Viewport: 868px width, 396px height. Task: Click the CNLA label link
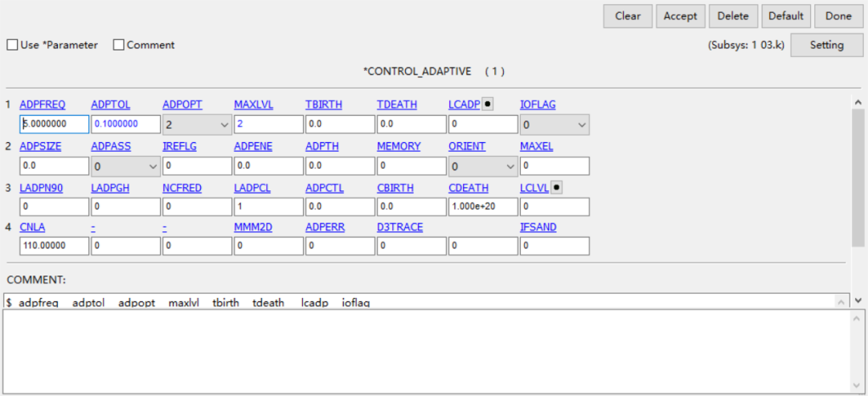point(31,228)
